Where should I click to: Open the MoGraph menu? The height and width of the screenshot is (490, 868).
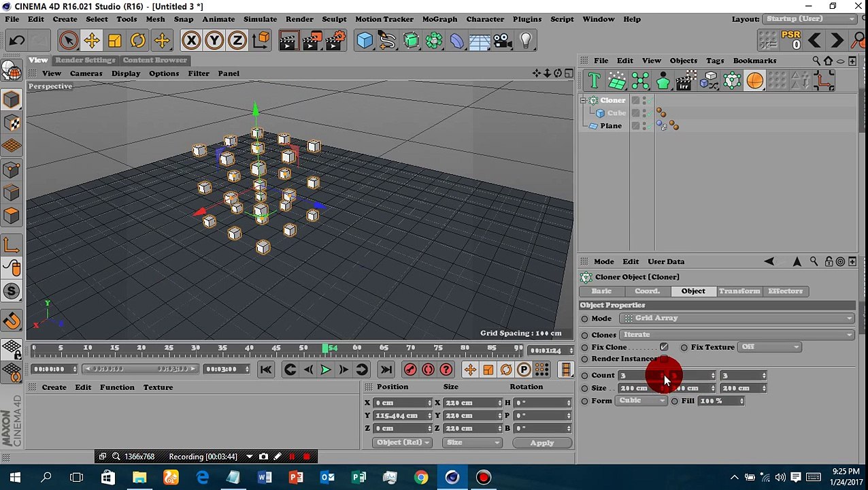point(439,19)
